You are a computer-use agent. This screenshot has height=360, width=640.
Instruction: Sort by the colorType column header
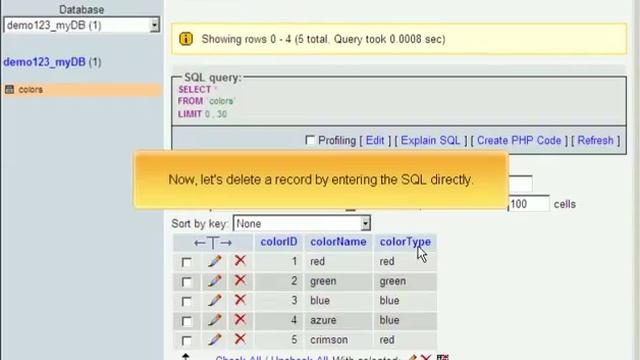(x=405, y=242)
